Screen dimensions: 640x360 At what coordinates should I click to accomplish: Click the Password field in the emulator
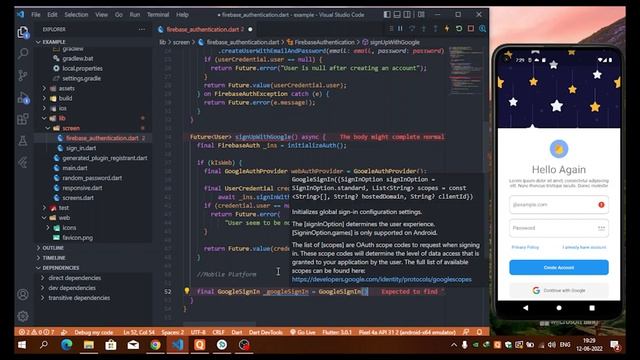pyautogui.click(x=559, y=228)
